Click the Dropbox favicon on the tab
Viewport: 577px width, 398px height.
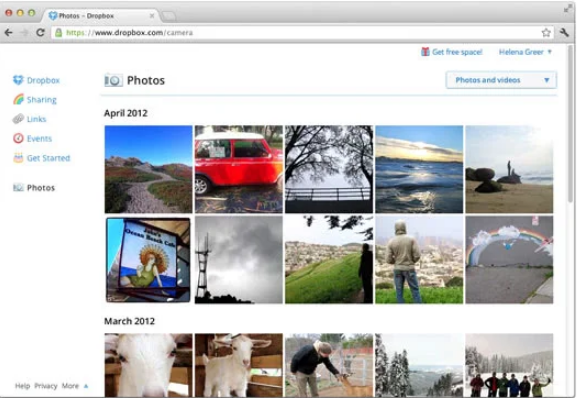(53, 16)
